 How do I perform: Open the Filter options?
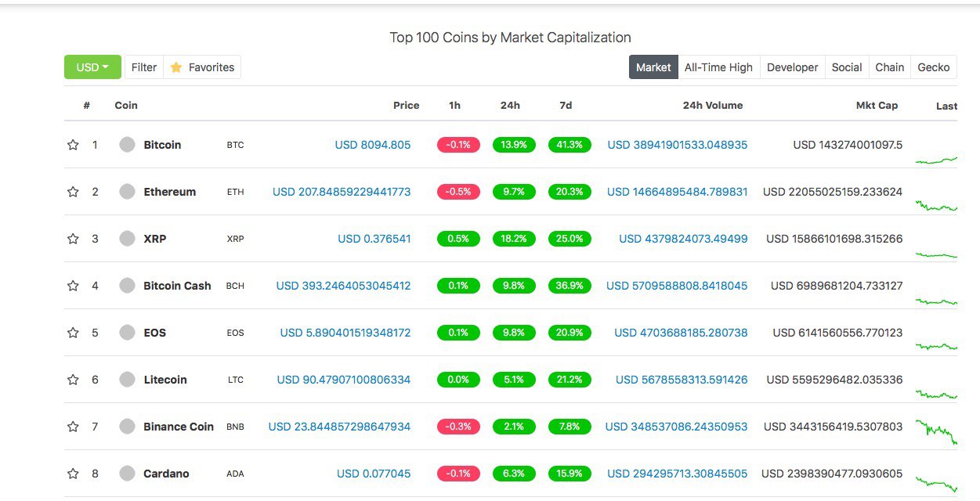coord(144,67)
